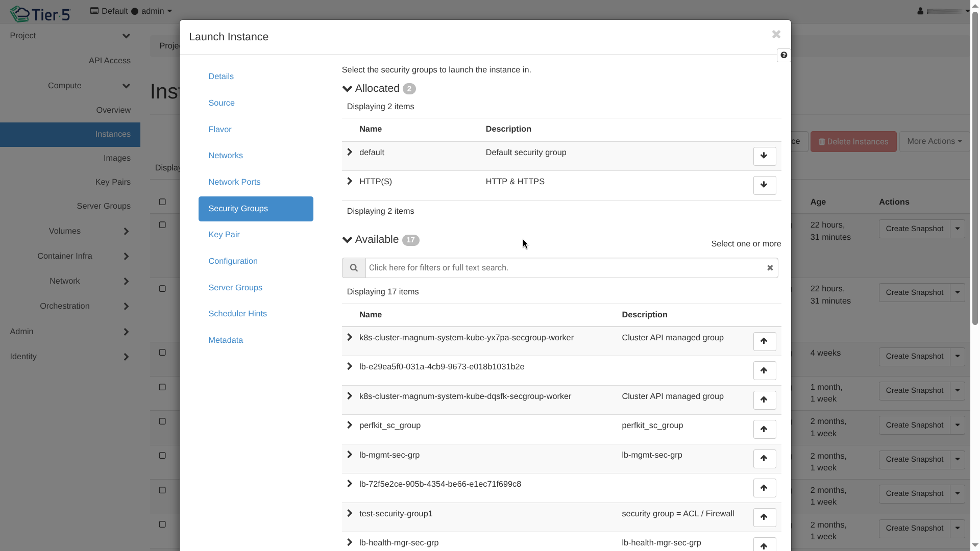Go to the Flavor step
Viewport: 980px width, 551px height.
coord(219,130)
